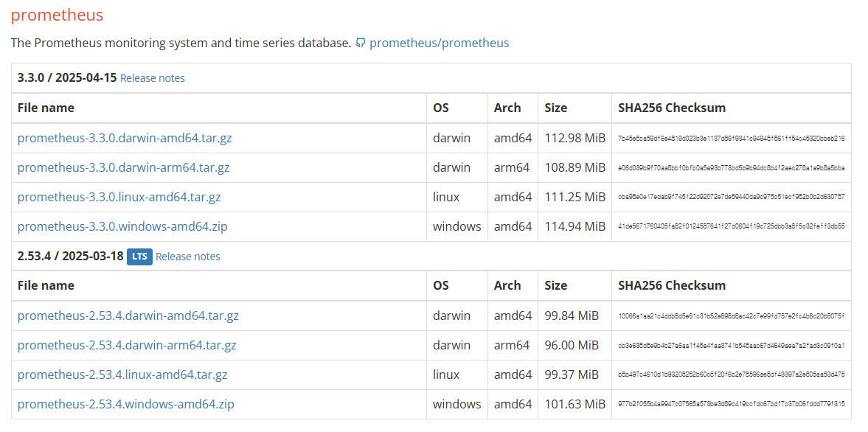Screen dimensions: 868x432
Task: Click the Prometheus monitoring system description text
Action: (181, 43)
